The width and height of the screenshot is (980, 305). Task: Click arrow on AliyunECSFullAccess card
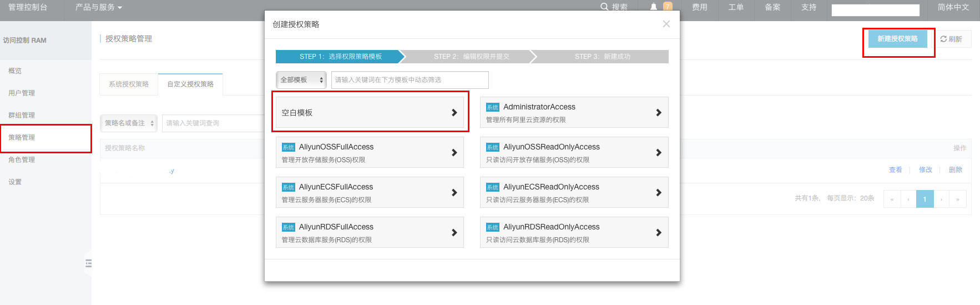pos(454,193)
